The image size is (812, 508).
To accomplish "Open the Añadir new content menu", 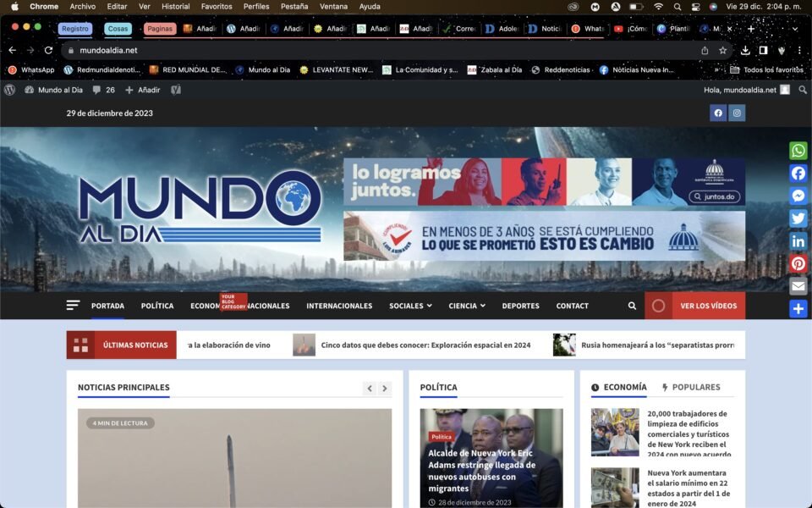I will click(143, 90).
